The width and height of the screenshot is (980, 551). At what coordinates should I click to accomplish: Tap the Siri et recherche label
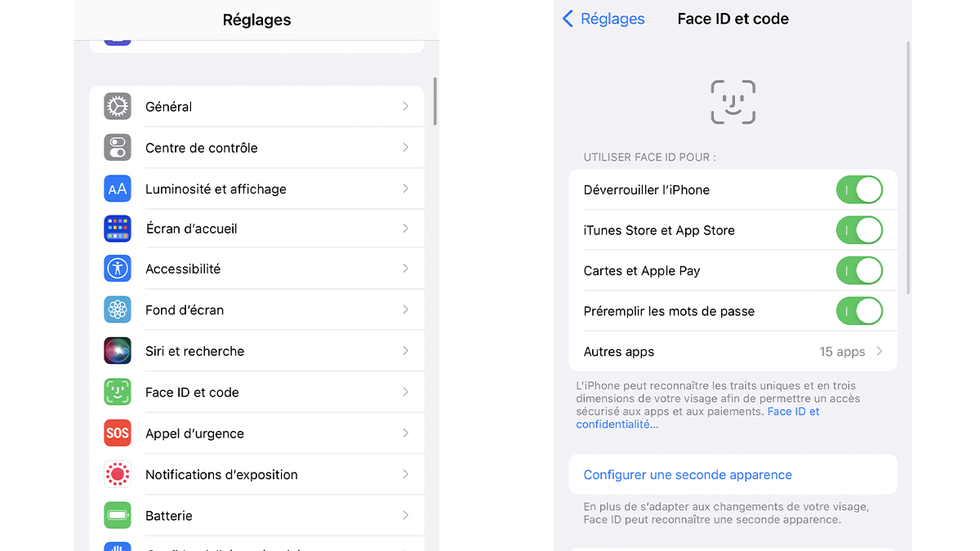pyautogui.click(x=194, y=351)
